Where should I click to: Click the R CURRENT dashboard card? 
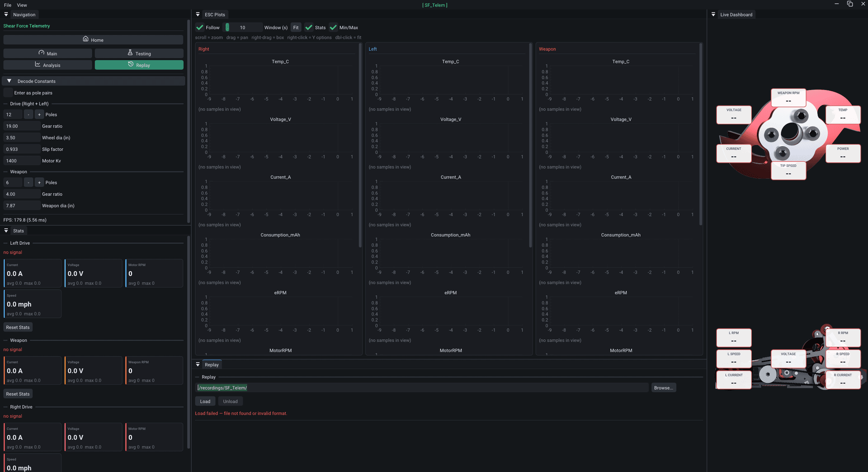(x=843, y=380)
